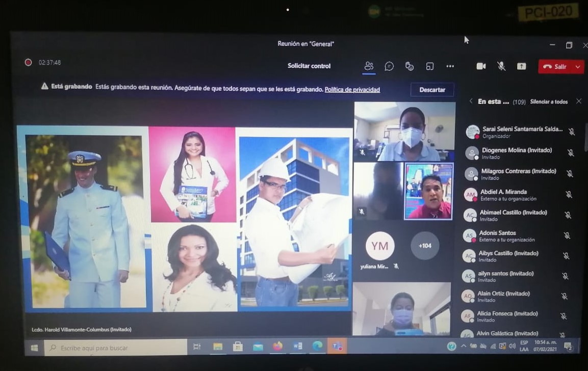This screenshot has width=588, height=371.
Task: Open the Windows Start menu
Action: [x=34, y=348]
